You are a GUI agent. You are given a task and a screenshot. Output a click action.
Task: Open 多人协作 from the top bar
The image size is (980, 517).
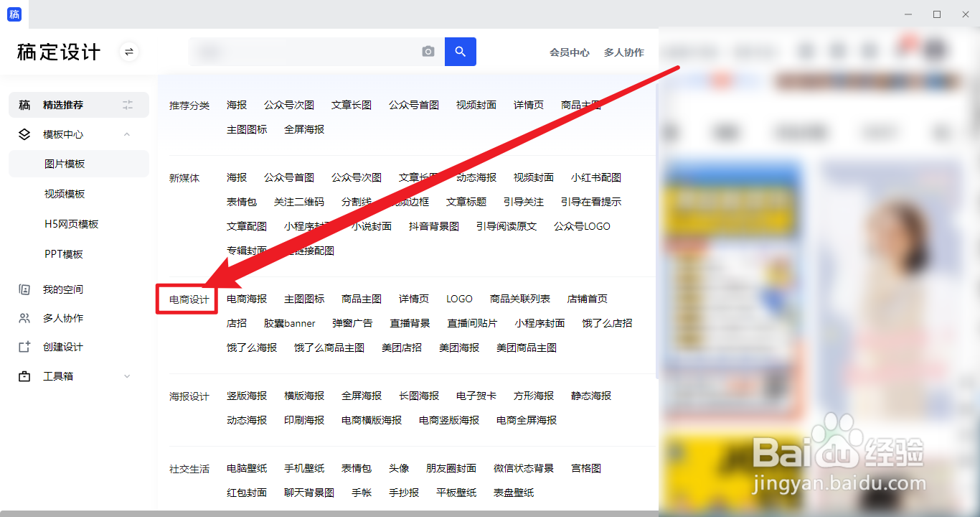(623, 52)
